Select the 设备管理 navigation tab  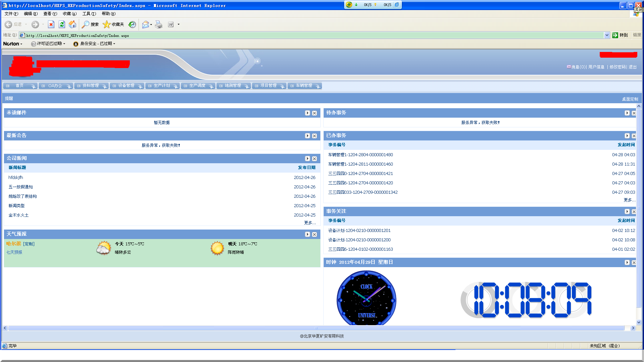(127, 86)
